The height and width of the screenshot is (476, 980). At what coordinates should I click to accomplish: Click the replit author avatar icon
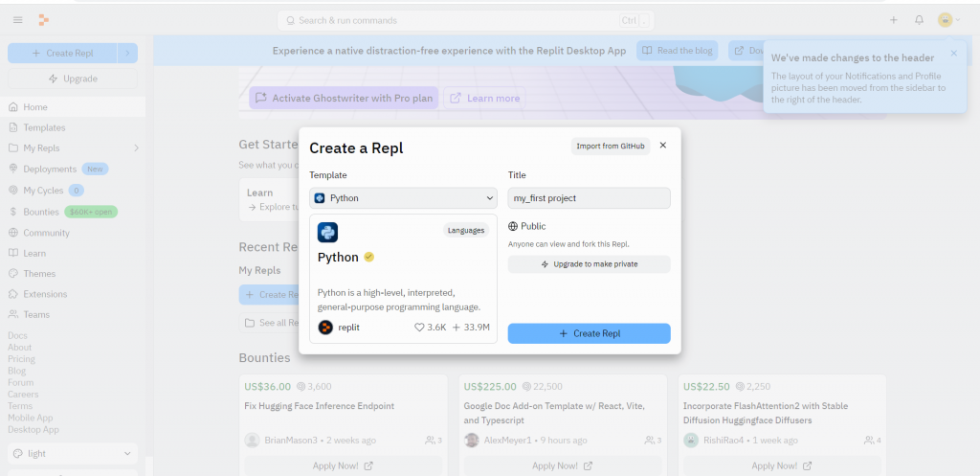(x=325, y=328)
